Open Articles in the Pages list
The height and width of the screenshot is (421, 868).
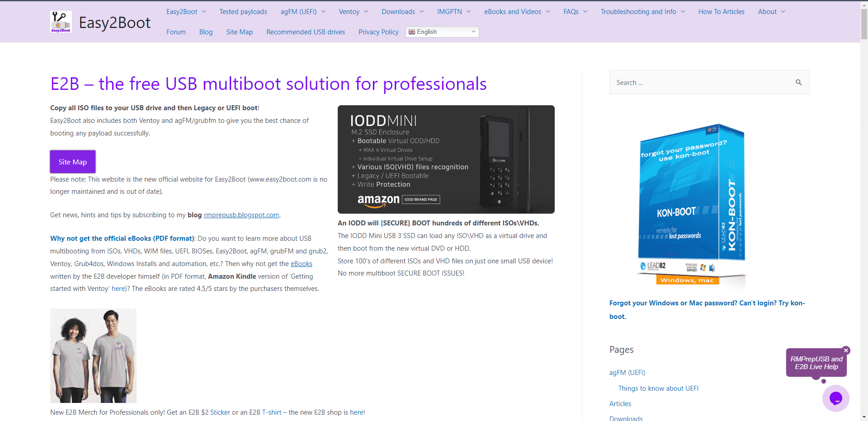[620, 404]
